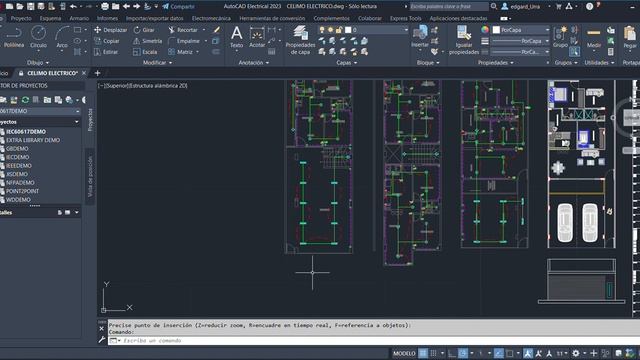
Task: Open the Esquema ribbon tab
Action: click(50, 18)
